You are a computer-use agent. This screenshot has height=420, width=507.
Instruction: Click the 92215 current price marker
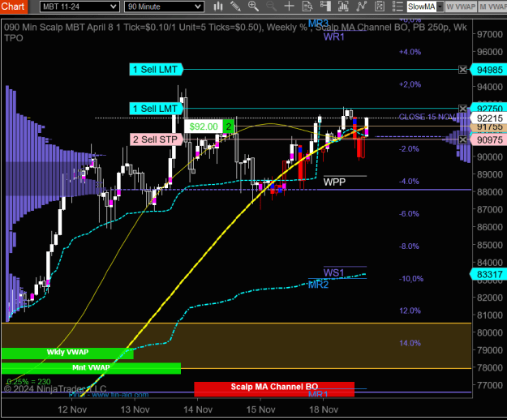tap(488, 118)
